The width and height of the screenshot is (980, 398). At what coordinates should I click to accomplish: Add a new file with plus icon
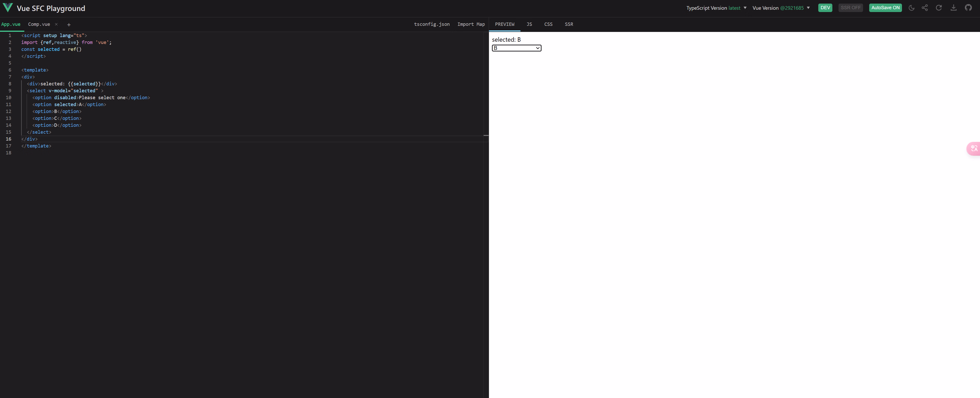pyautogui.click(x=69, y=25)
